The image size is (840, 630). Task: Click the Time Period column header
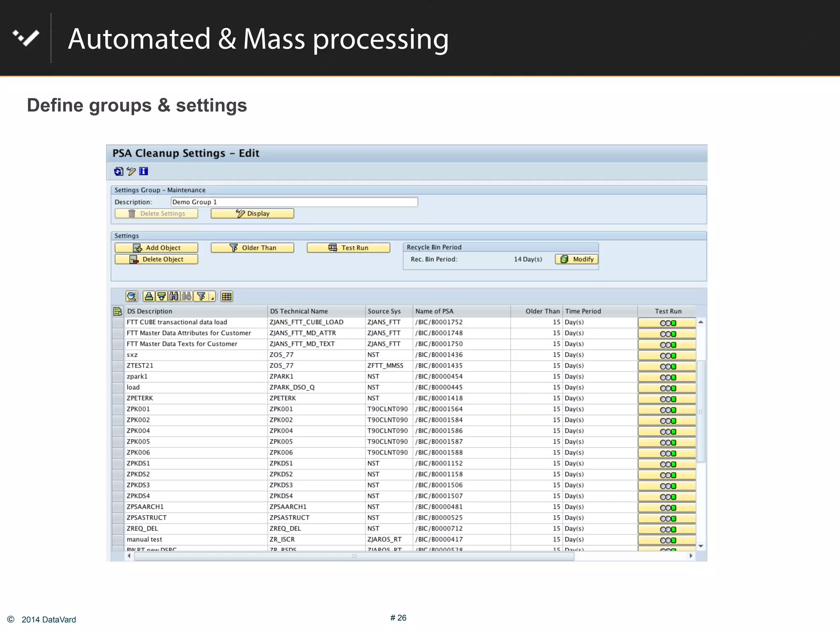coord(600,311)
